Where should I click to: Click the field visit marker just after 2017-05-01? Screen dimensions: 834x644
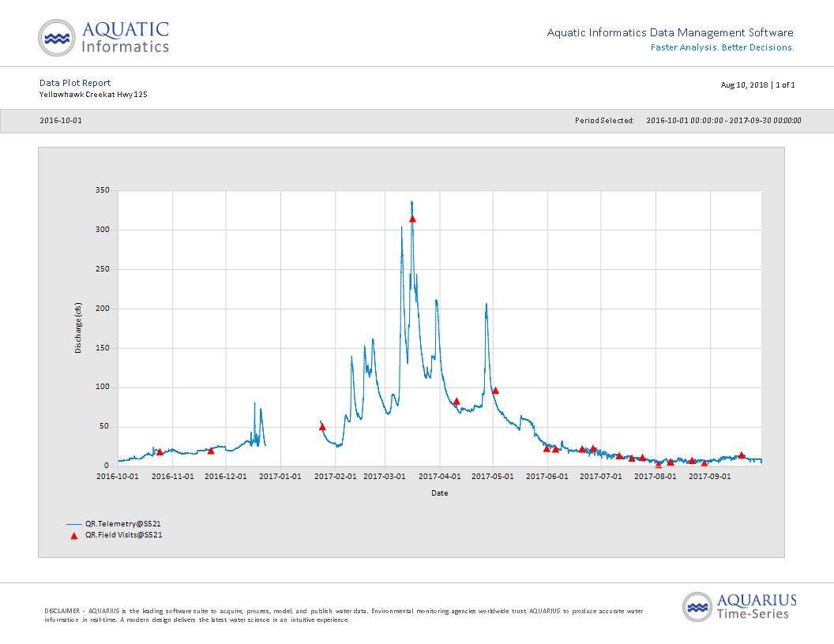click(496, 391)
